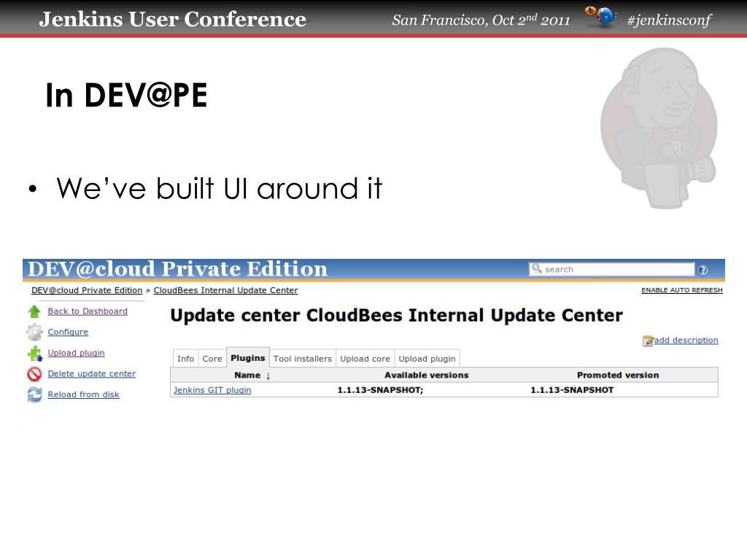Image resolution: width=747 pixels, height=560 pixels.
Task: Click the magnifier icon in search box
Action: tap(536, 268)
